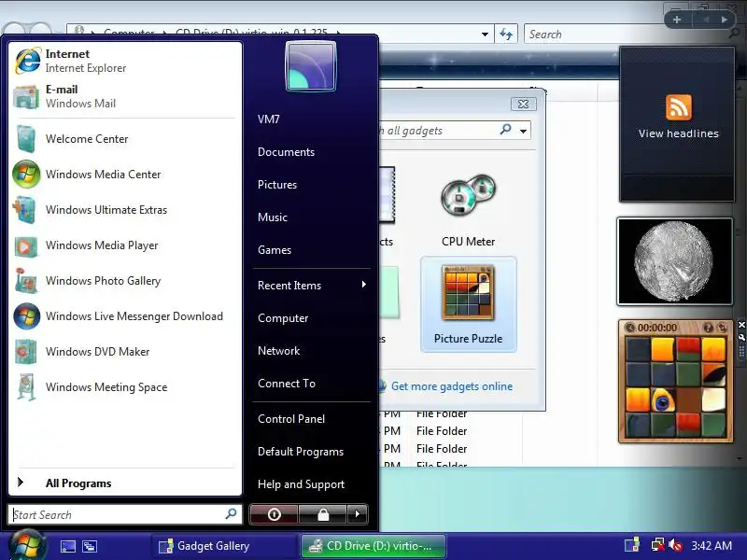Expand the shutdown options arrow
Viewport: 747px width, 560px height.
[x=358, y=514]
